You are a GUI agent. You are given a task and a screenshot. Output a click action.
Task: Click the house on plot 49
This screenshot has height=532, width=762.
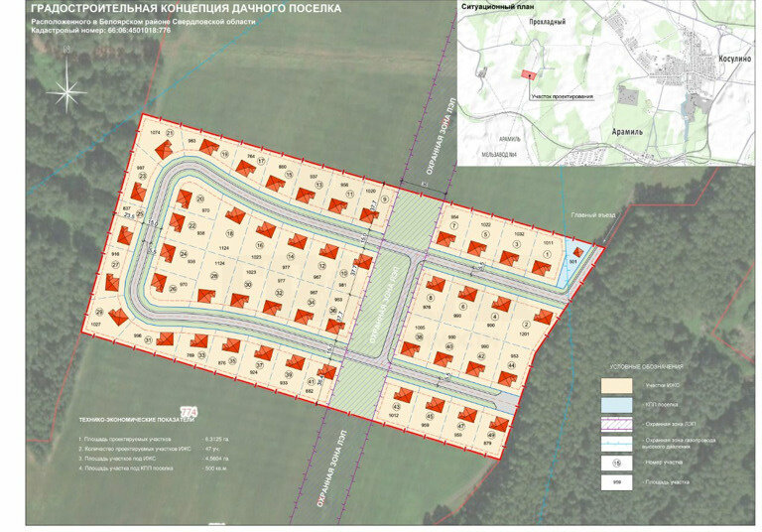pyautogui.click(x=499, y=427)
